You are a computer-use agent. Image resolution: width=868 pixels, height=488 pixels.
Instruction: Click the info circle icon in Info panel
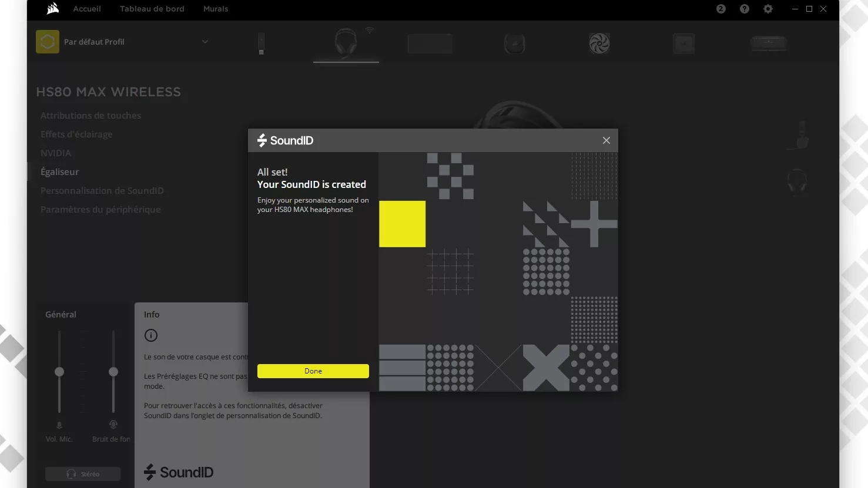coord(151,335)
